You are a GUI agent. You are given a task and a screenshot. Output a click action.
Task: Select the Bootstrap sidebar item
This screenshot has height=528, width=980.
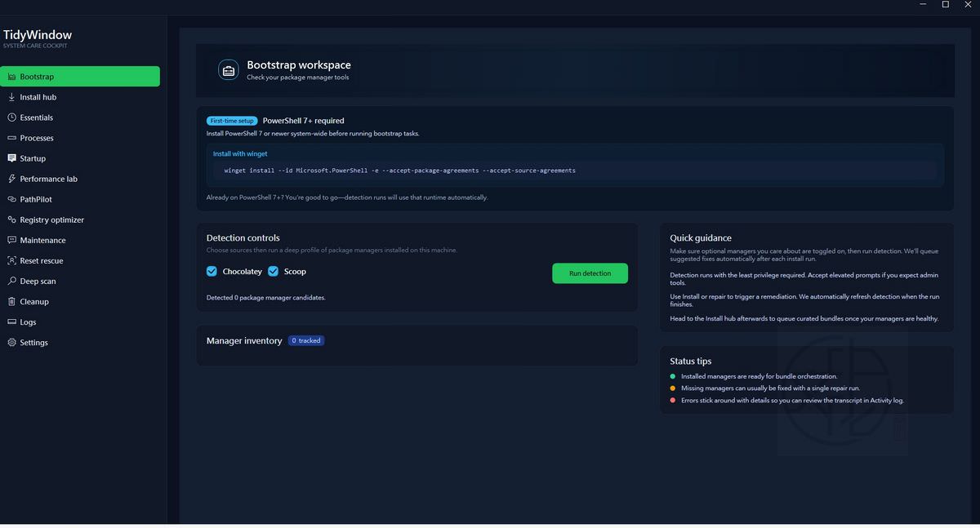[80, 77]
